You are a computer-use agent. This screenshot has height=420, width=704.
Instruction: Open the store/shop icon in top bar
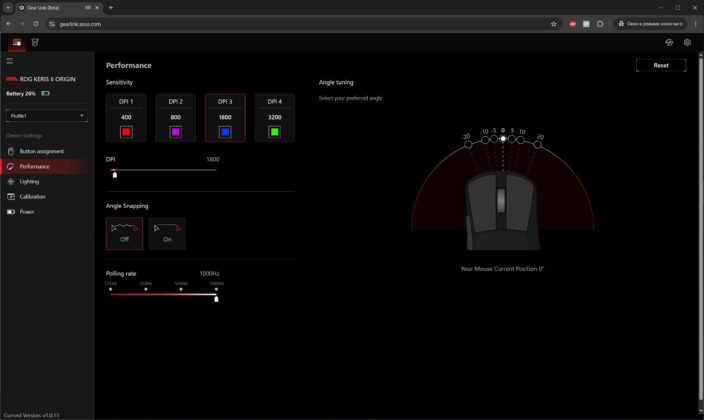coord(35,42)
